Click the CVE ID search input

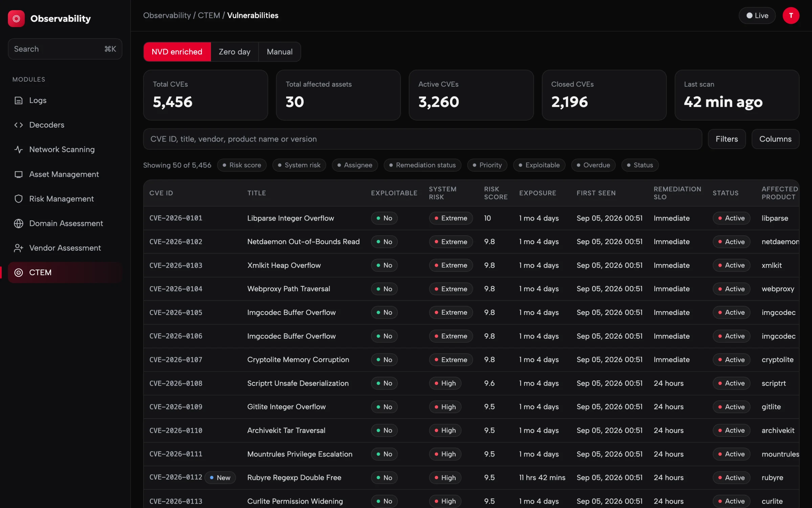point(423,139)
